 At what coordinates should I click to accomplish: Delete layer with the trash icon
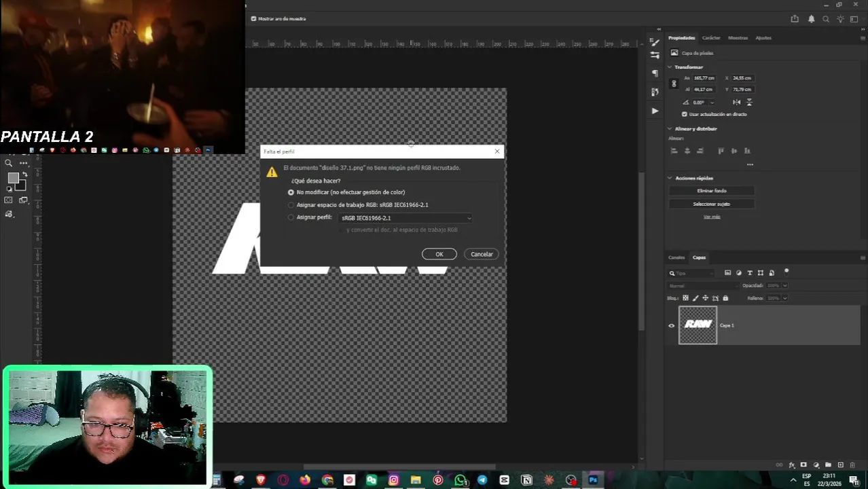pos(852,465)
